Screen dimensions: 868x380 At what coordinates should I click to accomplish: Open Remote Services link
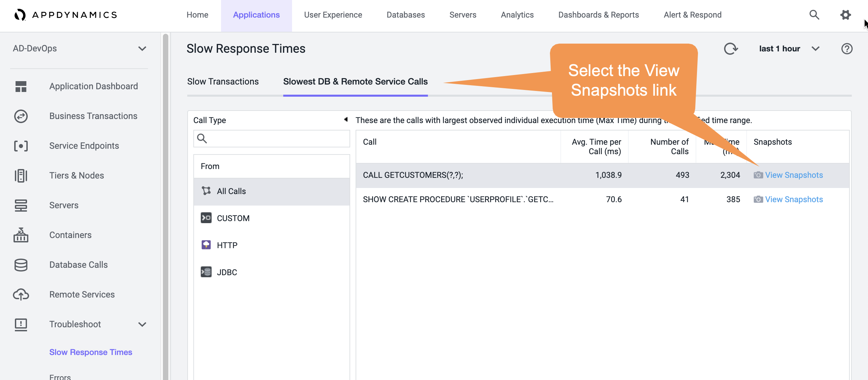tap(82, 294)
